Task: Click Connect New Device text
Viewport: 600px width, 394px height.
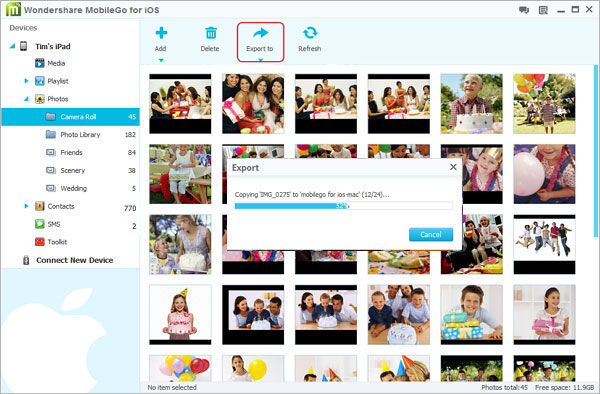Action: click(x=75, y=260)
